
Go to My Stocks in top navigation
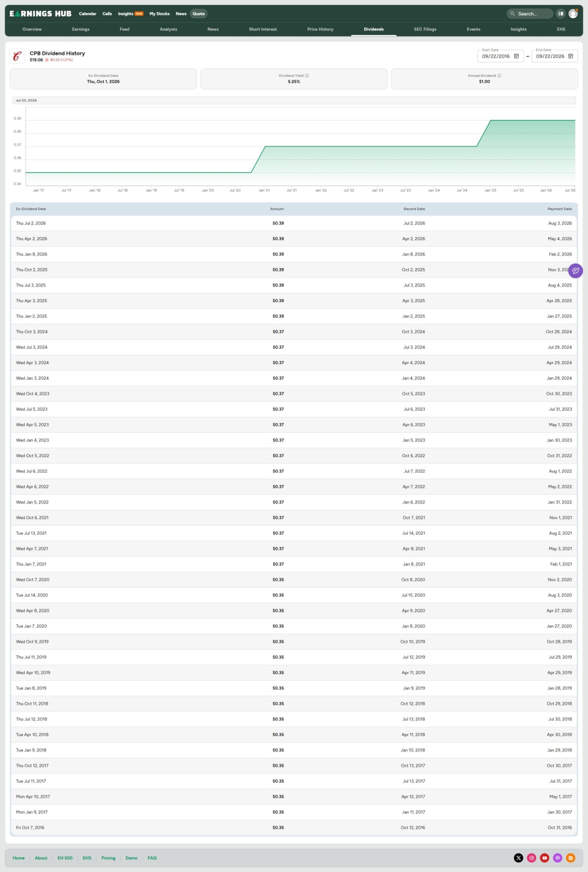(x=160, y=14)
